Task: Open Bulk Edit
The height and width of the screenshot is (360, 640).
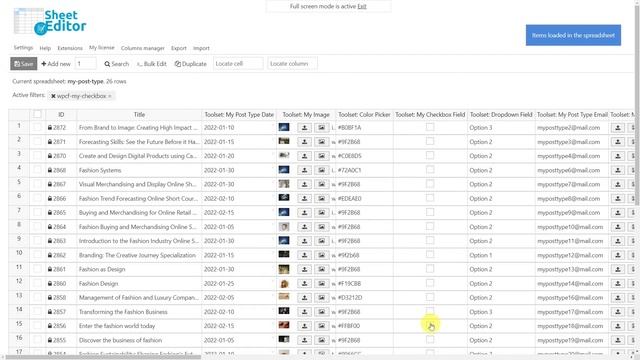Action: click(152, 64)
